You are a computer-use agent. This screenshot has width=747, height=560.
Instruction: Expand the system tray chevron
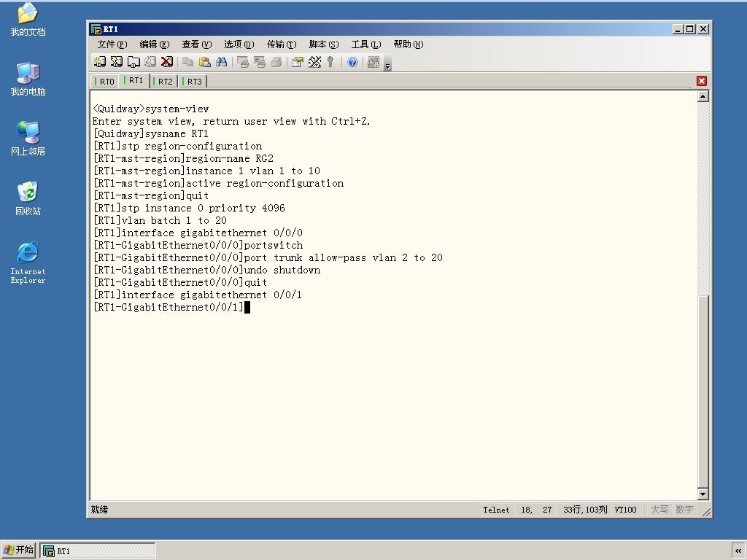tap(738, 551)
